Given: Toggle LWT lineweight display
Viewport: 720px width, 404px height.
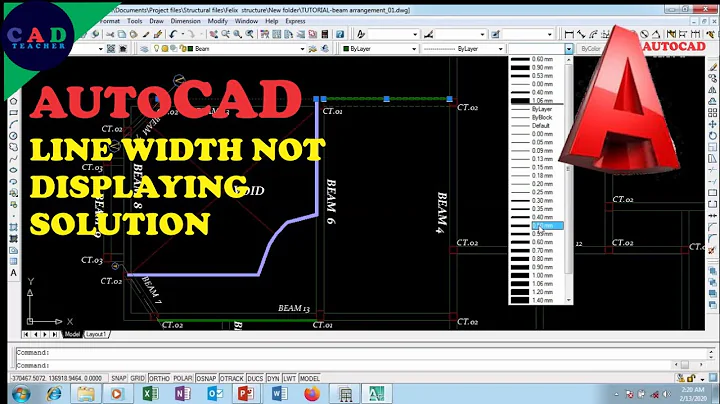Looking at the screenshot, I should (289, 378).
